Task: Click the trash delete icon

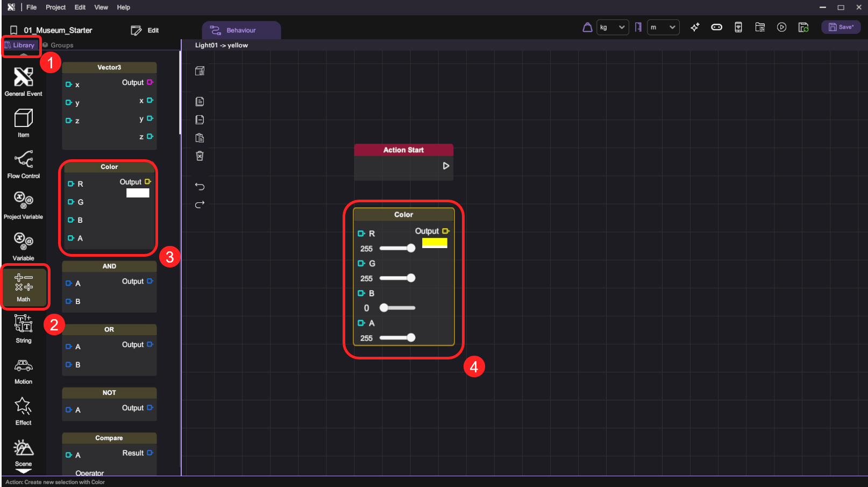Action: click(200, 156)
